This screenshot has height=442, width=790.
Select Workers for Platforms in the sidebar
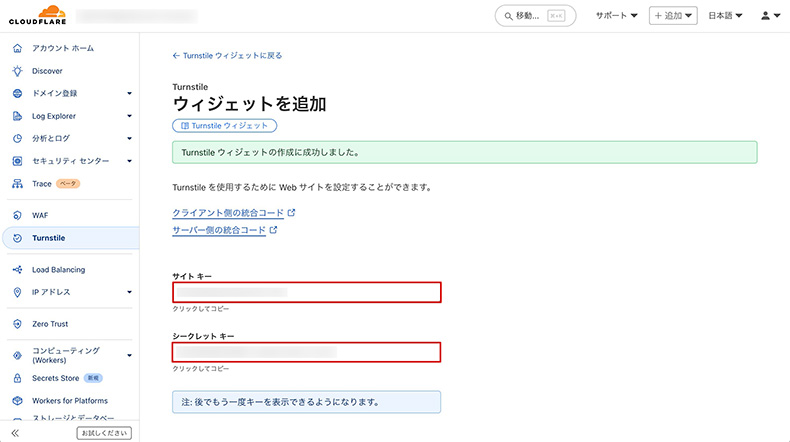coord(70,401)
